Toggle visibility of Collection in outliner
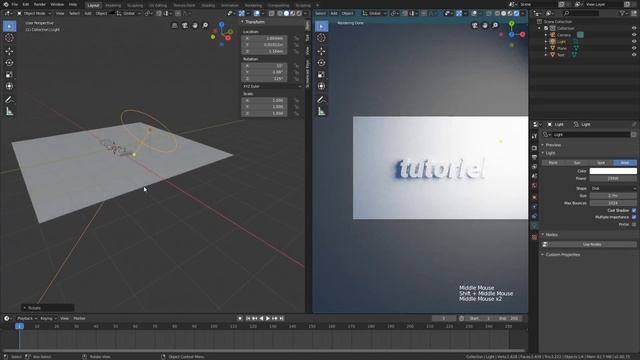The height and width of the screenshot is (360, 640). [634, 28]
